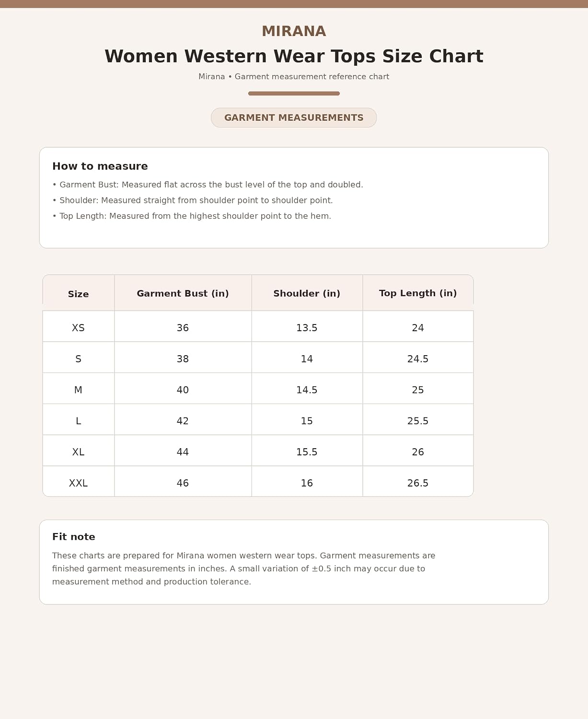
Task: Click top length value 26.5
Action: tap(418, 483)
